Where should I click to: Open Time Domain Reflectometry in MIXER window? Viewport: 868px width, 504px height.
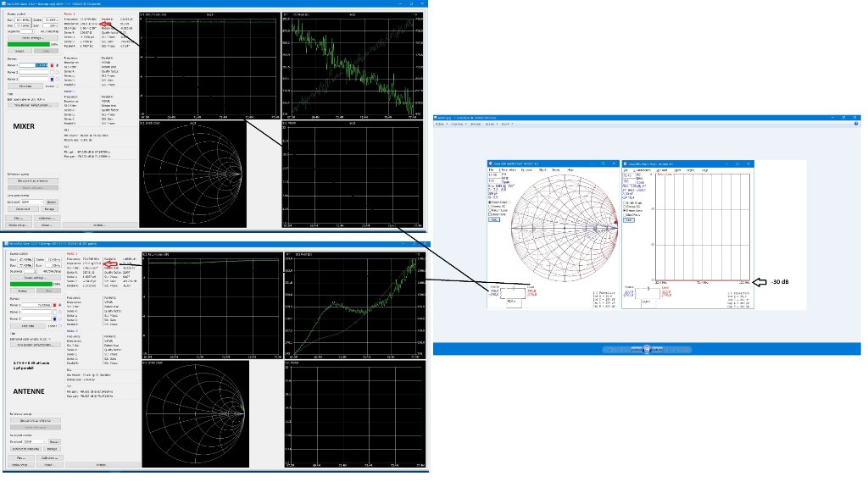click(33, 105)
